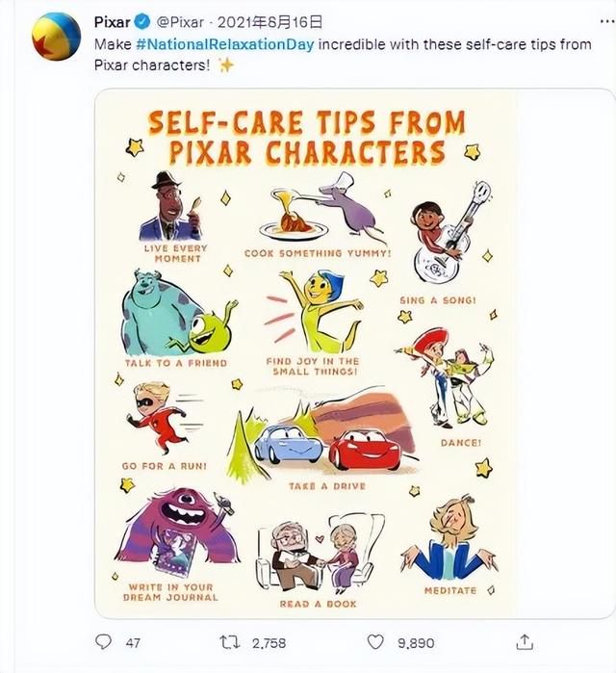Click the 2,758 retweets count

(x=269, y=643)
